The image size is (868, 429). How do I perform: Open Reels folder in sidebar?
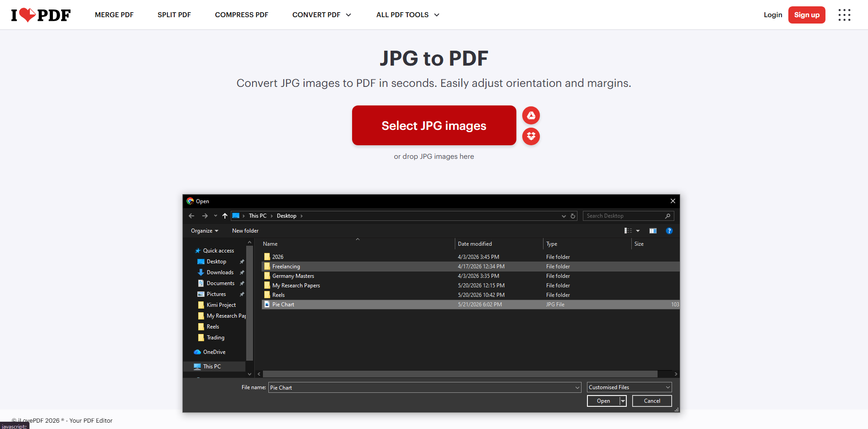point(213,327)
